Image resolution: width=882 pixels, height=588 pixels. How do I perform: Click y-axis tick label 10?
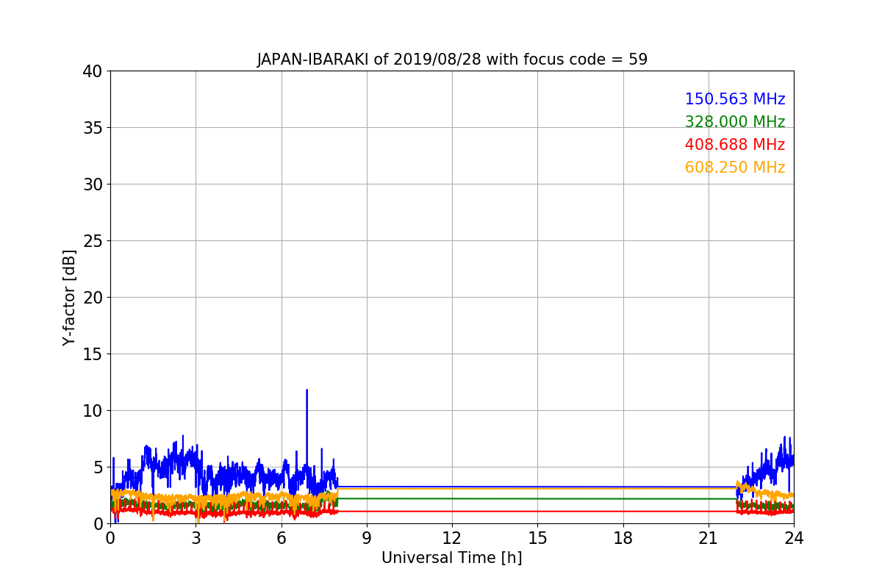(92, 411)
